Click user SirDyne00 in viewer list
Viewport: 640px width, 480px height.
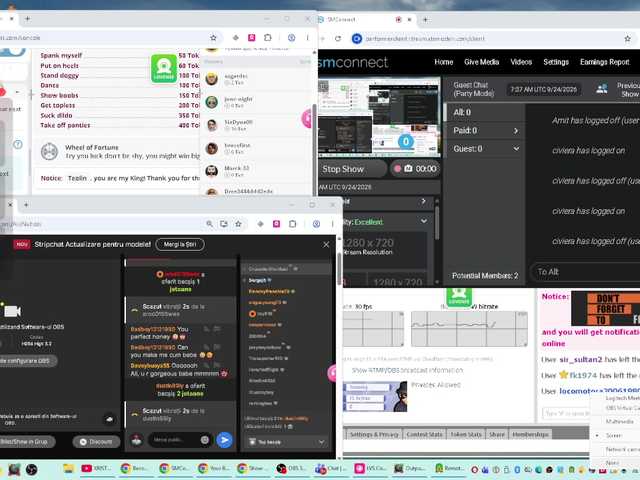(x=238, y=122)
